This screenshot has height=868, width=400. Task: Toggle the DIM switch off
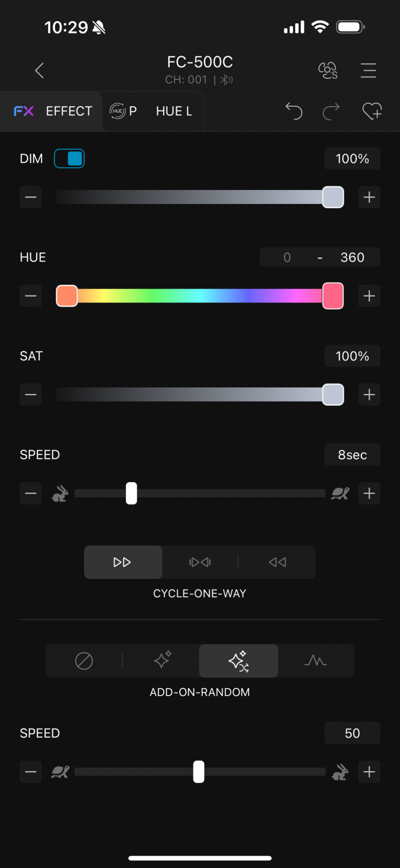[69, 159]
